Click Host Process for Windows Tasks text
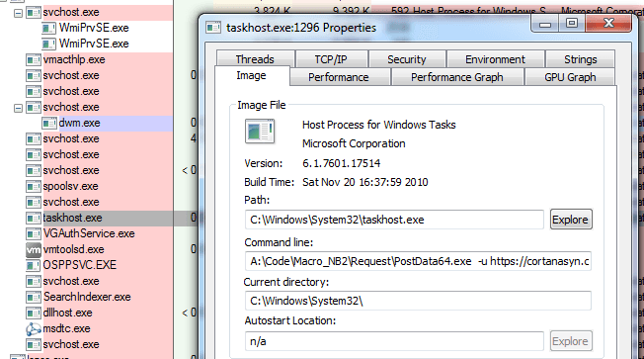Image resolution: width=644 pixels, height=359 pixels. 379,125
